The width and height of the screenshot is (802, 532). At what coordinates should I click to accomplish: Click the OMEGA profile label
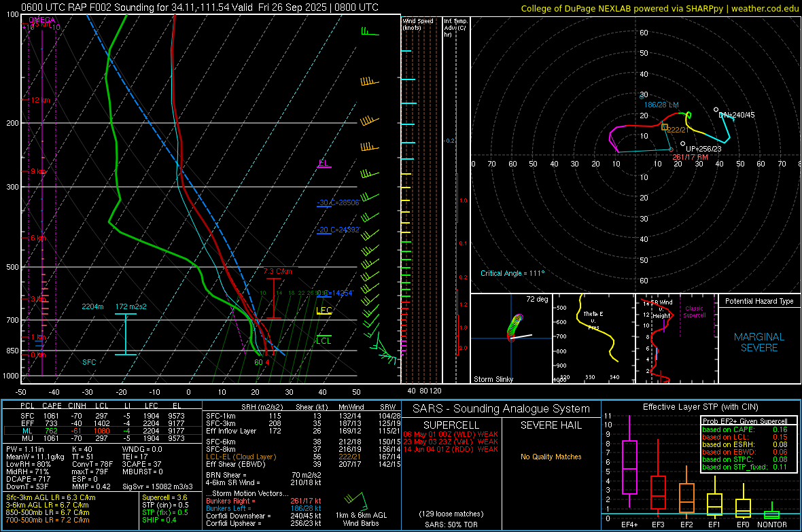pyautogui.click(x=42, y=20)
